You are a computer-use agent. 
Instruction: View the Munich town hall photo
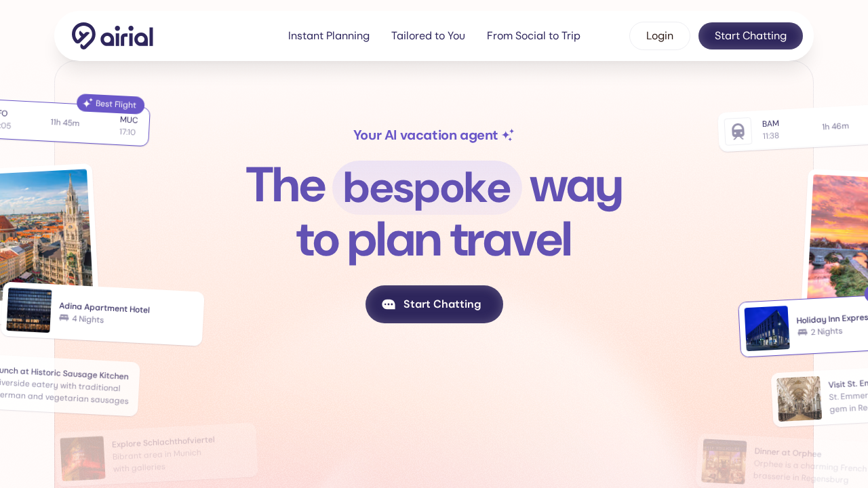44,227
